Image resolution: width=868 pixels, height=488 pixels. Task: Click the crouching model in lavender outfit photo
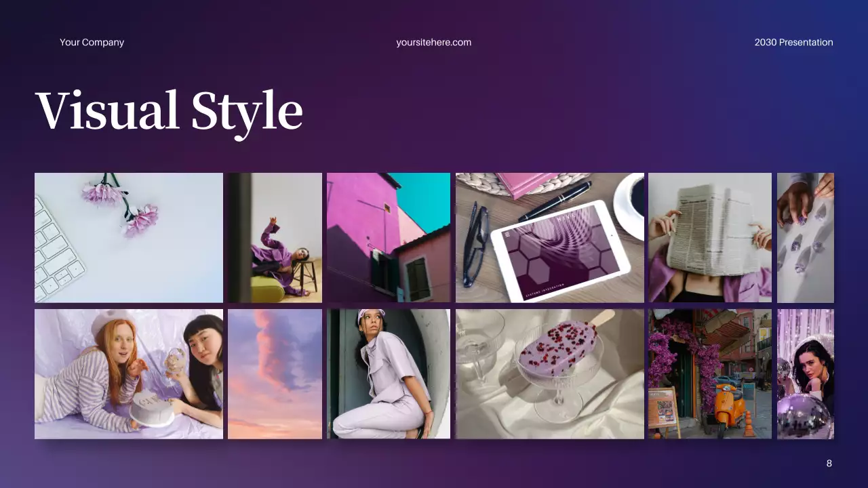389,373
